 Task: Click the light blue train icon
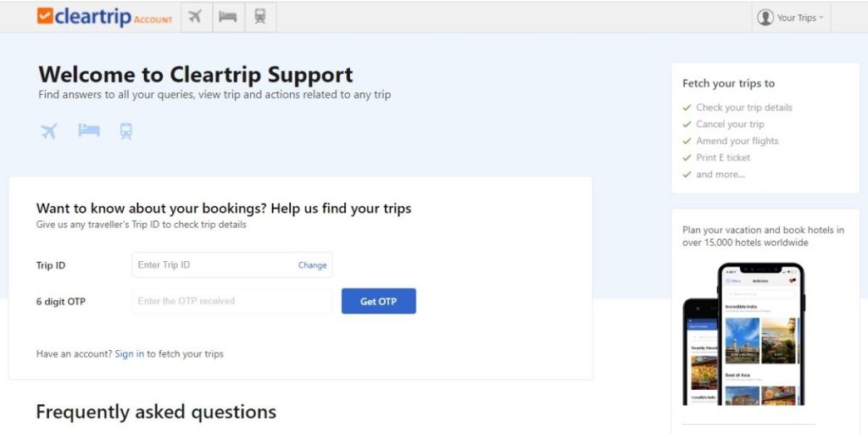(x=126, y=131)
